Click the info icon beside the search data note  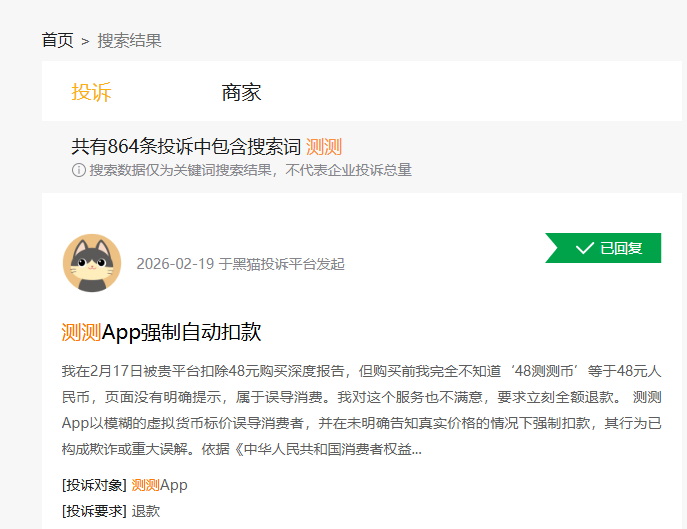79,170
